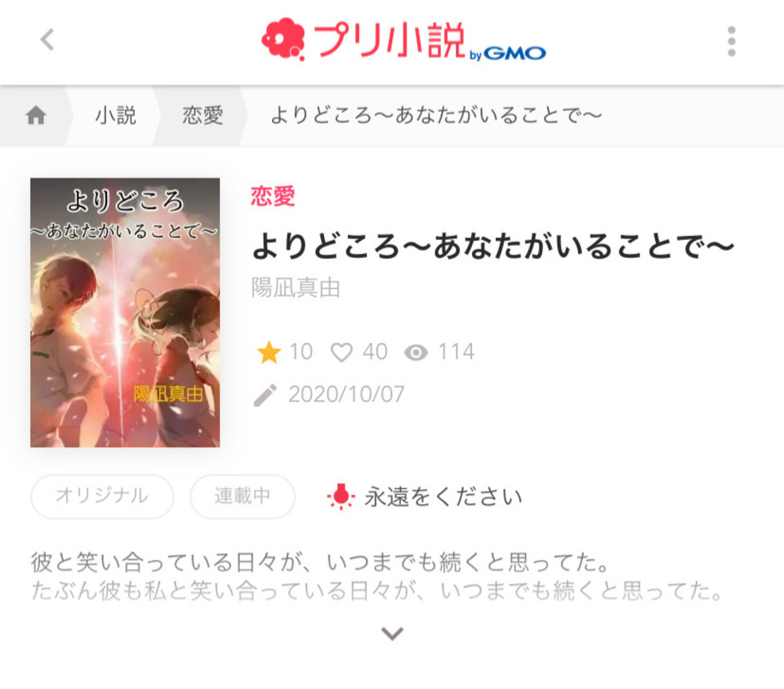Click the novel title heading
The image size is (784, 689).
click(492, 247)
